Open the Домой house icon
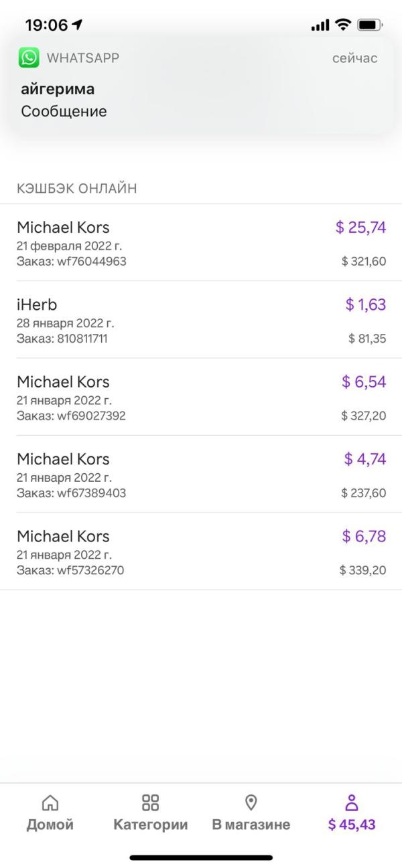The image size is (402, 868). (x=50, y=802)
